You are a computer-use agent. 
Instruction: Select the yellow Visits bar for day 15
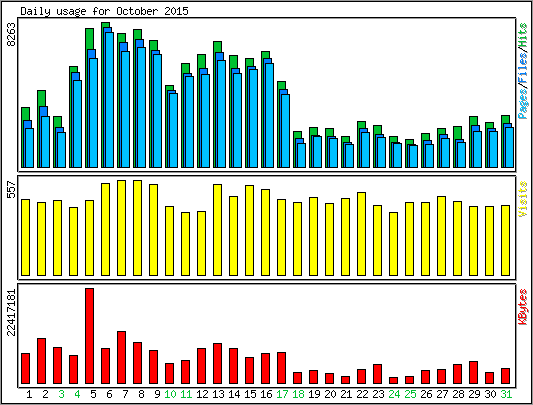click(250, 230)
